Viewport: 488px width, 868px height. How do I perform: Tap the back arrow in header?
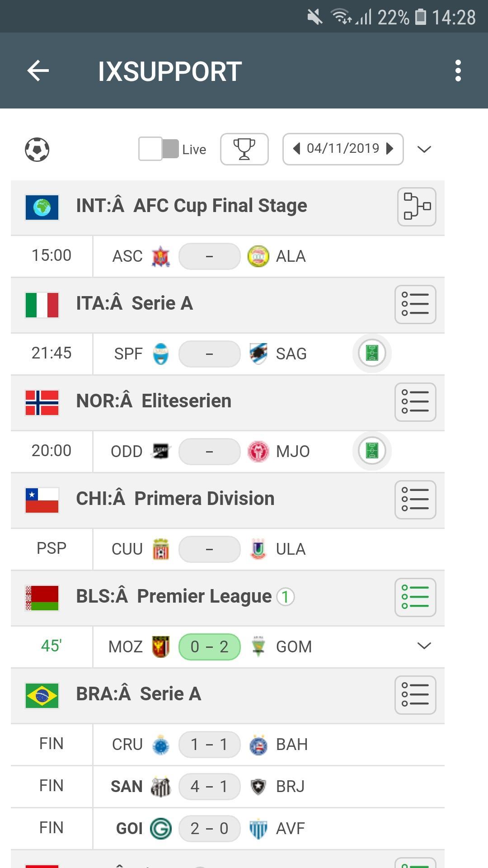(38, 71)
